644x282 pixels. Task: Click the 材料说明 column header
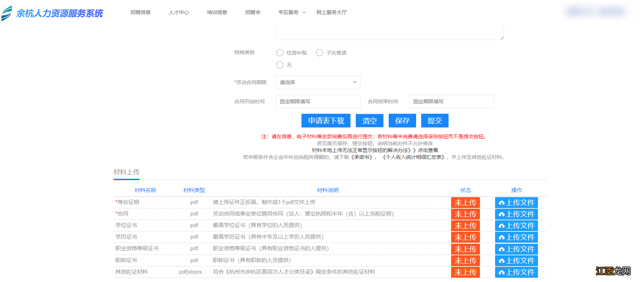[x=328, y=190]
